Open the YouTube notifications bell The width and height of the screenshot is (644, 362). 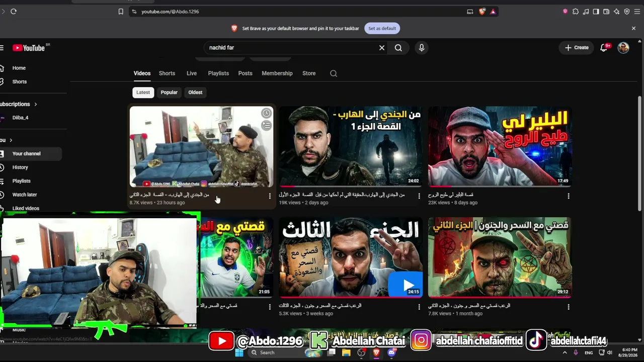point(604,48)
